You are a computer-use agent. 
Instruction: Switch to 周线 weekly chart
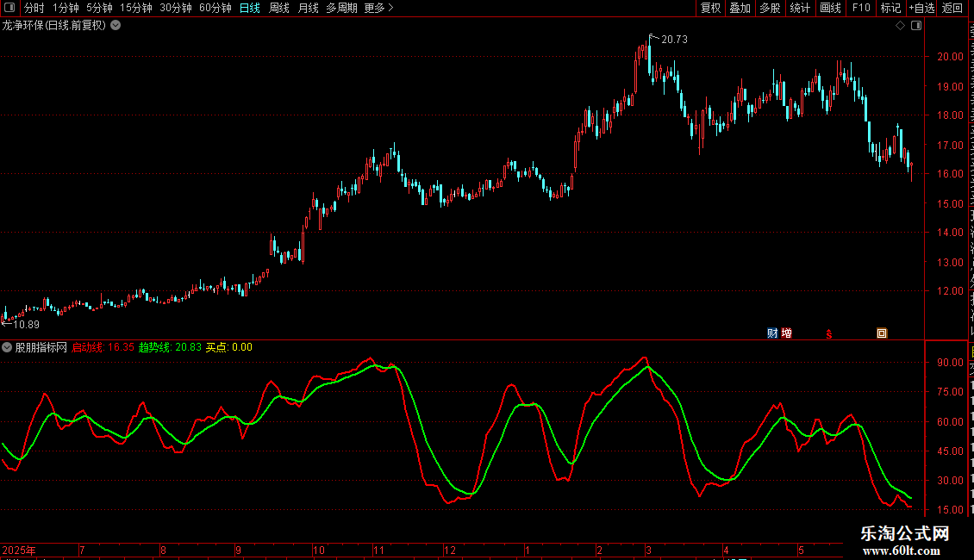[279, 8]
